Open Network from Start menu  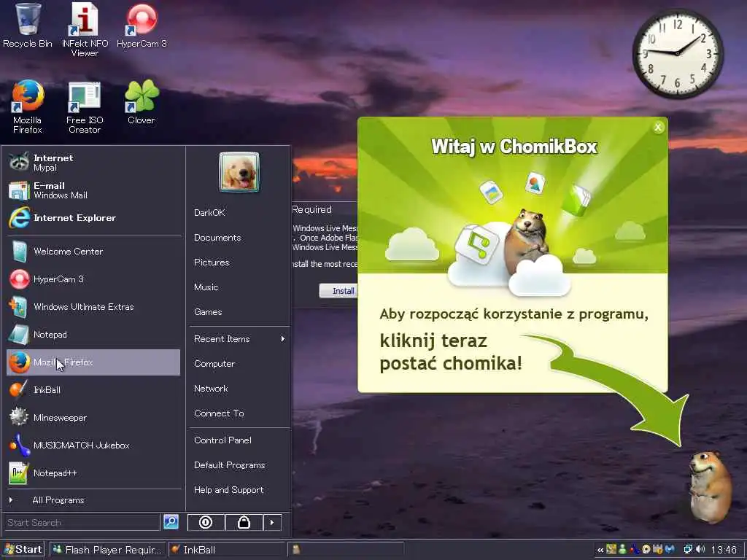click(239, 389)
